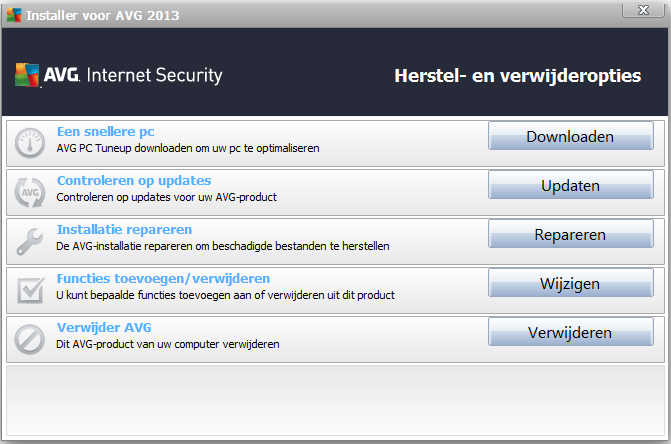671x444 pixels.
Task: Start repair with the Repareren button
Action: coord(570,234)
